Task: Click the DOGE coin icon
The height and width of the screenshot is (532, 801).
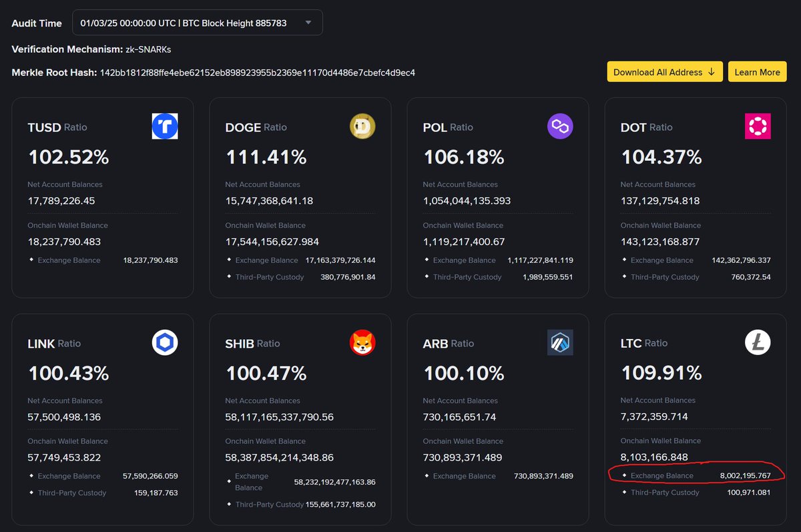Action: (x=362, y=126)
